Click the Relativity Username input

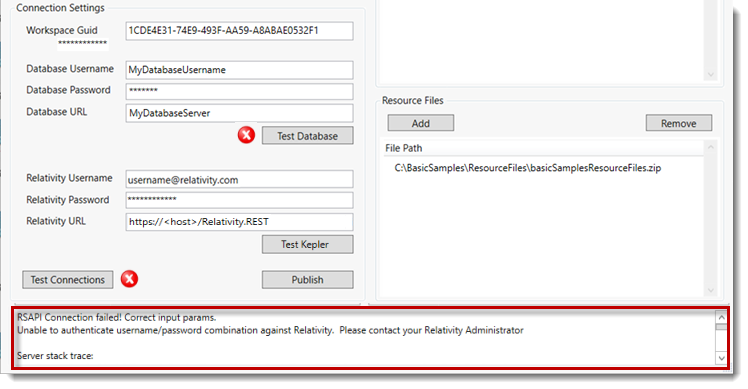point(239,179)
